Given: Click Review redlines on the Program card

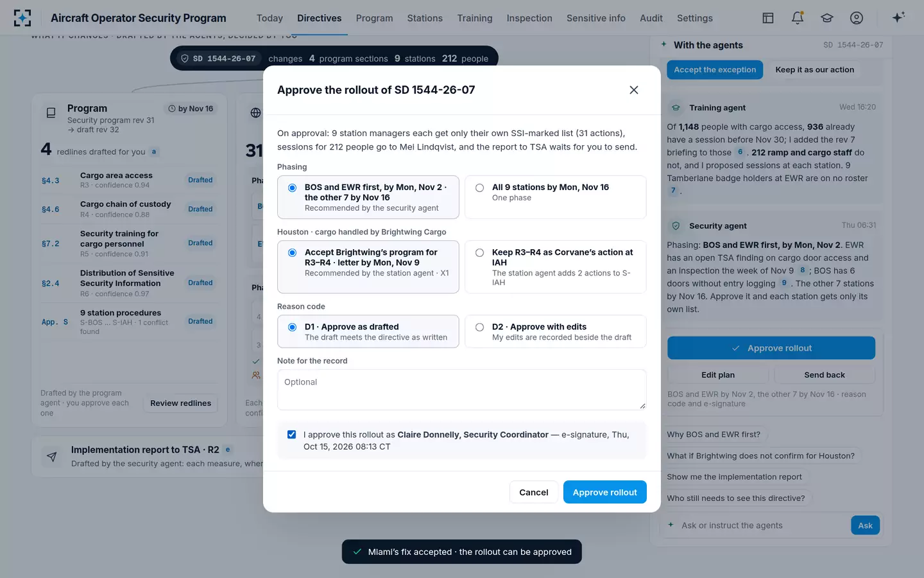Looking at the screenshot, I should [181, 403].
